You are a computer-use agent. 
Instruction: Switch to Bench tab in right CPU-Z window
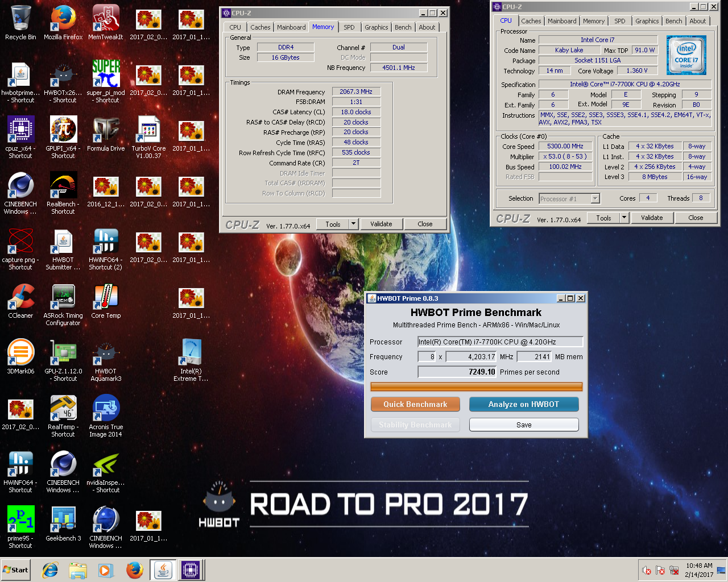[674, 21]
